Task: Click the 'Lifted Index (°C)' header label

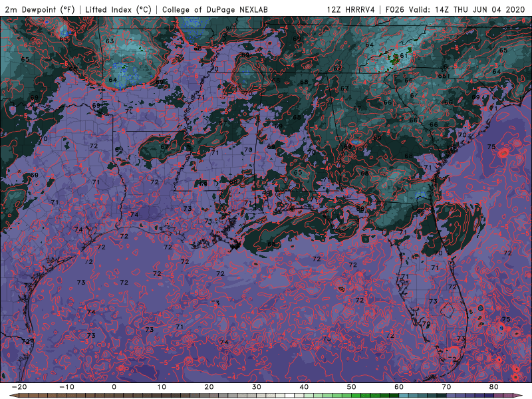Action: 118,9
